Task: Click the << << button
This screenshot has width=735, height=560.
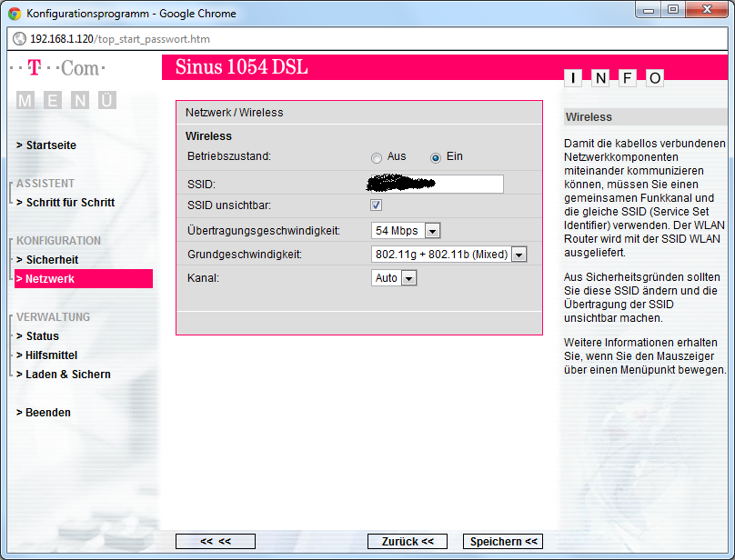Action: [216, 541]
